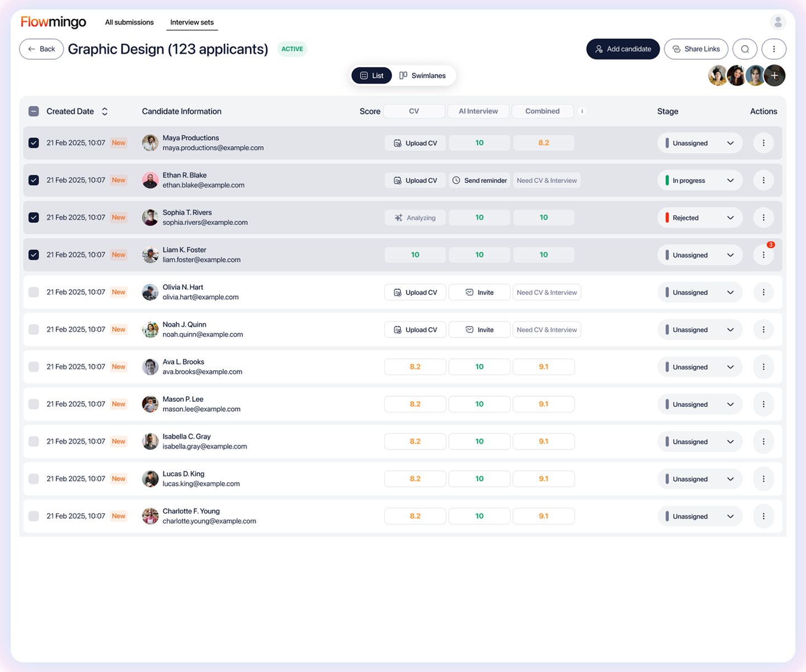Open the search icon button
The height and width of the screenshot is (672, 806).
coord(745,49)
